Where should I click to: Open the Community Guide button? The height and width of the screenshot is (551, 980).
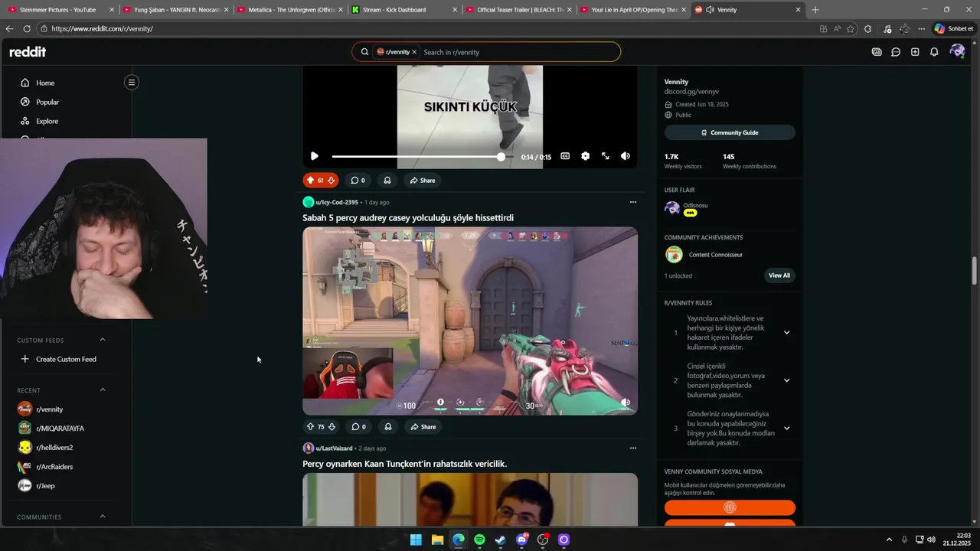point(730,132)
